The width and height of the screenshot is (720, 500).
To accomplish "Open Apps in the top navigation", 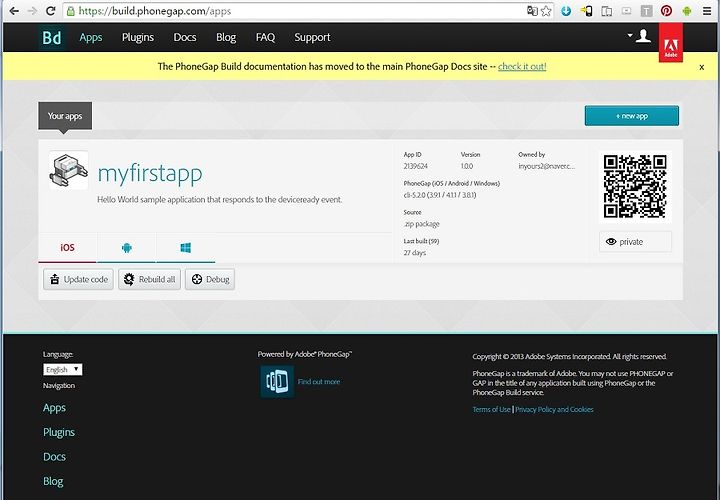I will click(x=90, y=37).
